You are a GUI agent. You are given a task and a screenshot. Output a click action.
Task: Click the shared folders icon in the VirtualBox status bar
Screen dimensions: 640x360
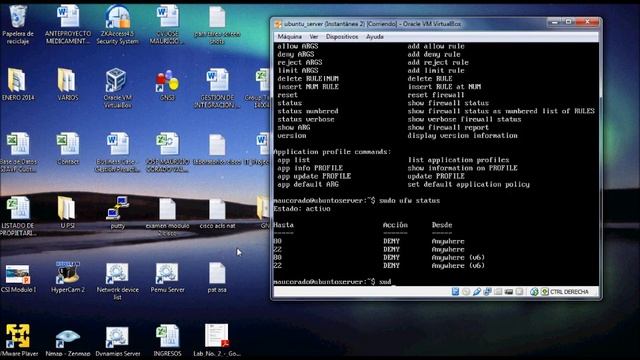point(498,292)
